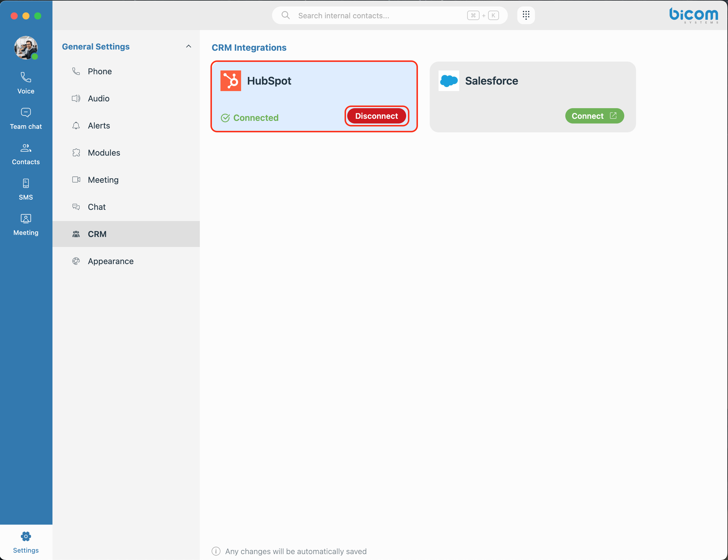Click the Appearance palette icon
The image size is (728, 560).
click(76, 261)
